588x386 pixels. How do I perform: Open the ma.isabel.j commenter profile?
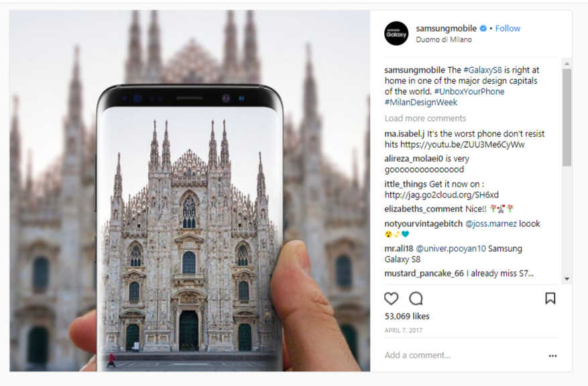point(404,134)
